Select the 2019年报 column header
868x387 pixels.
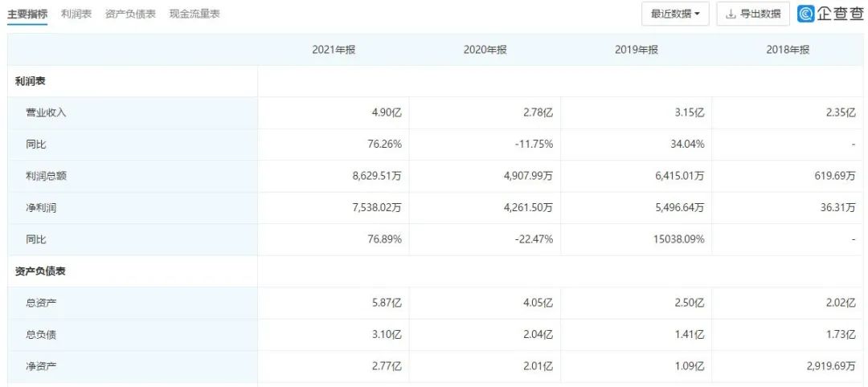pos(637,50)
